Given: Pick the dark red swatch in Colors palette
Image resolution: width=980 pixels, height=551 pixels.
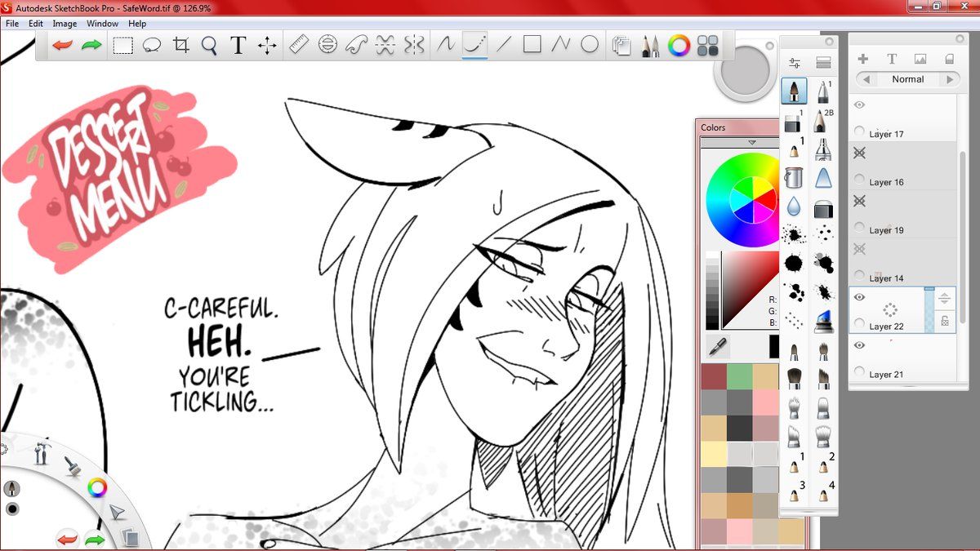Looking at the screenshot, I should [x=713, y=375].
